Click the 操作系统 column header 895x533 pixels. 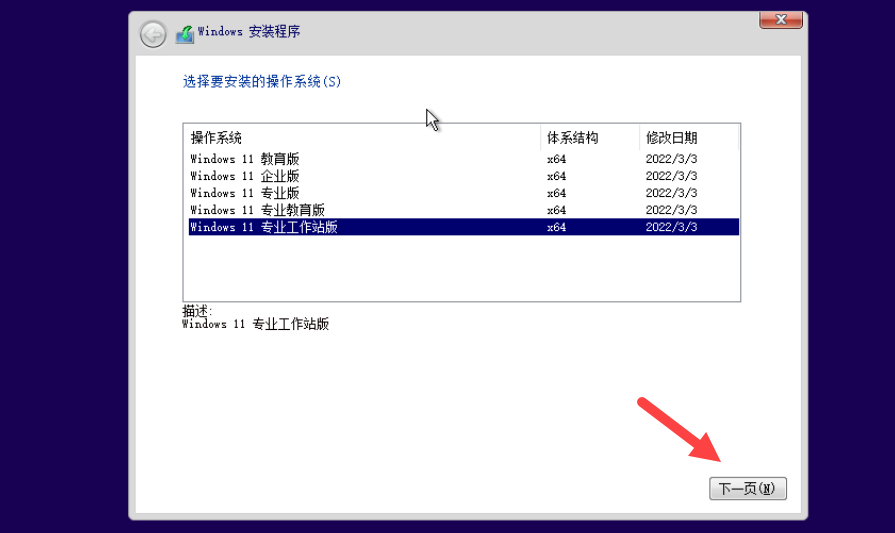364,138
